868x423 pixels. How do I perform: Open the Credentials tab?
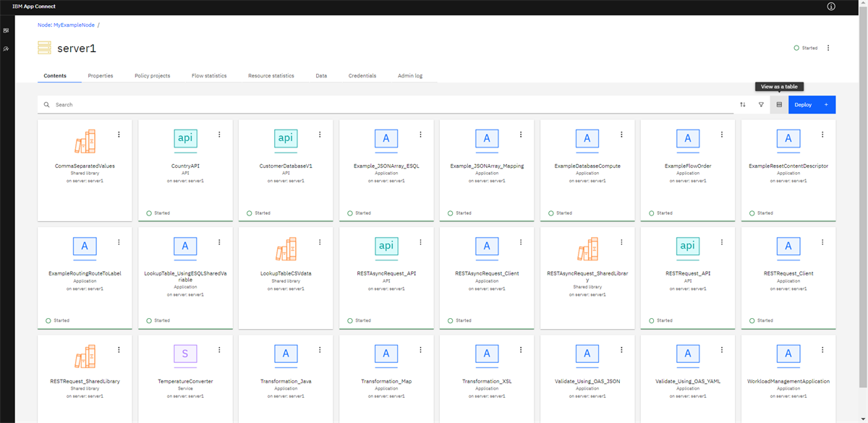[x=362, y=75]
